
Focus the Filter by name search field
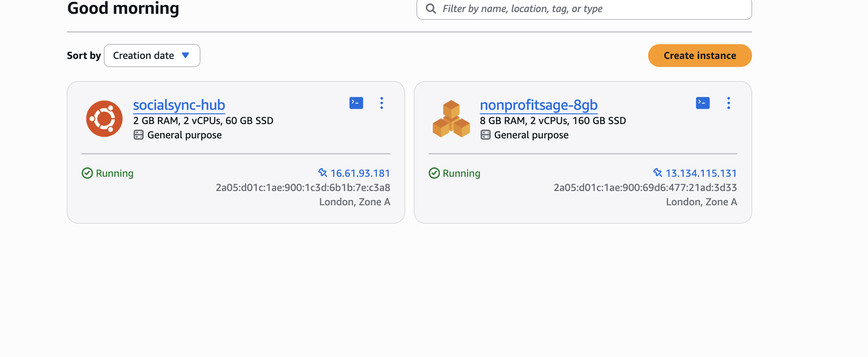[584, 9]
